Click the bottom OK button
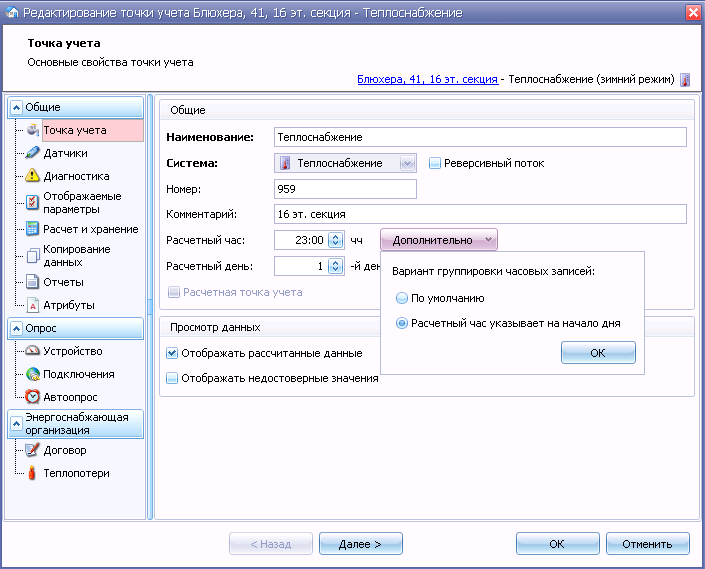The image size is (705, 569). click(558, 544)
